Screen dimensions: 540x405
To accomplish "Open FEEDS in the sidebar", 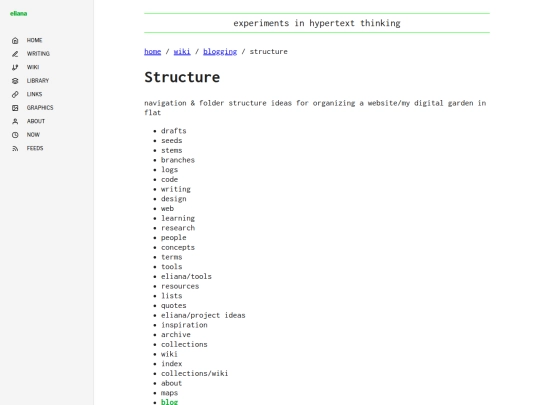I will click(35, 148).
